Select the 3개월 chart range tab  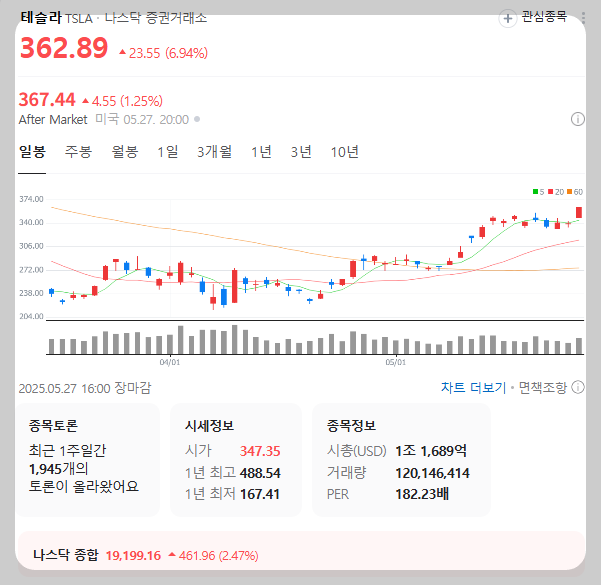(x=214, y=152)
